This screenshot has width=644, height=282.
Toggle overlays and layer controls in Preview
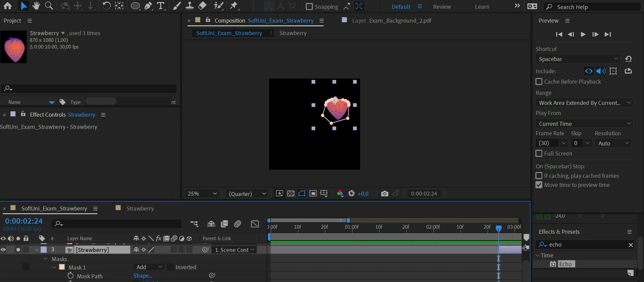click(x=613, y=71)
